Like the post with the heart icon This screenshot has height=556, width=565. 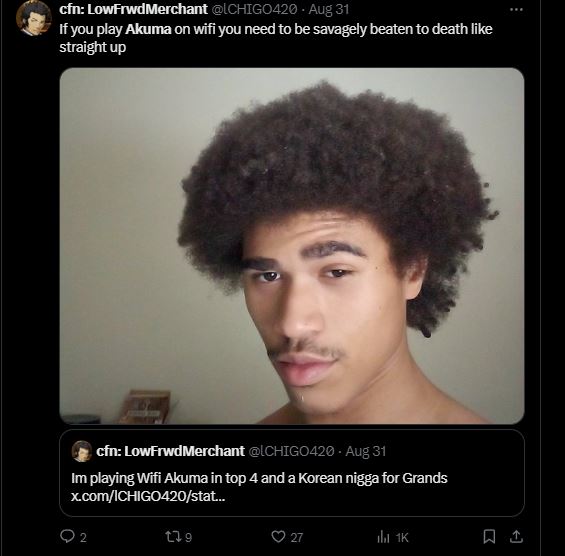(x=278, y=536)
